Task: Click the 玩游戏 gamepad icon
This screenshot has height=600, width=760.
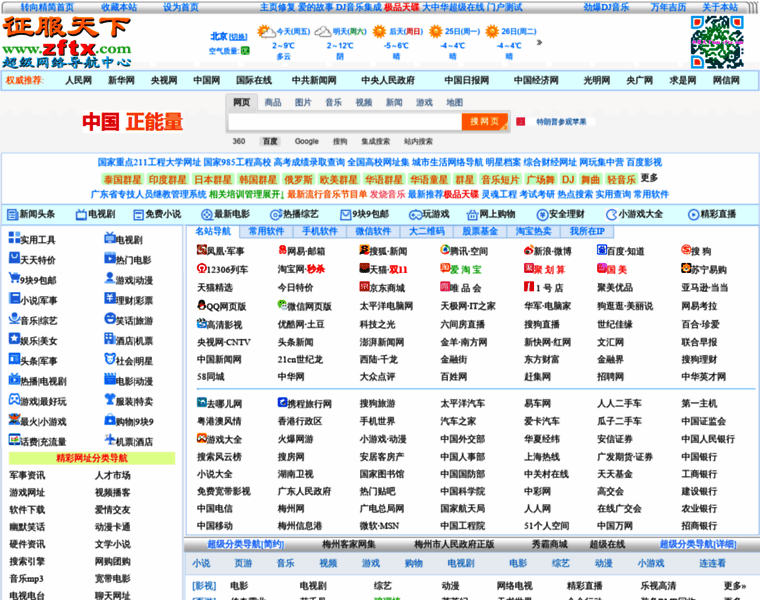Action: point(415,214)
